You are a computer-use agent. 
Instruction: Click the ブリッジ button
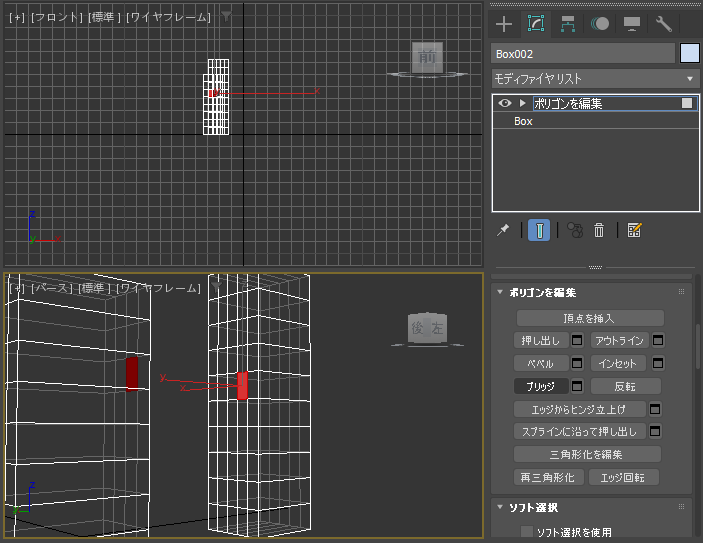[541, 386]
